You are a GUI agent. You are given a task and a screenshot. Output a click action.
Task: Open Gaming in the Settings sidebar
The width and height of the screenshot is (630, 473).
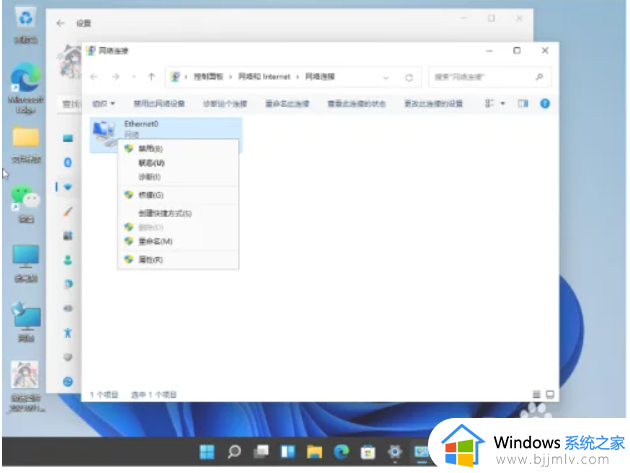pos(68,309)
